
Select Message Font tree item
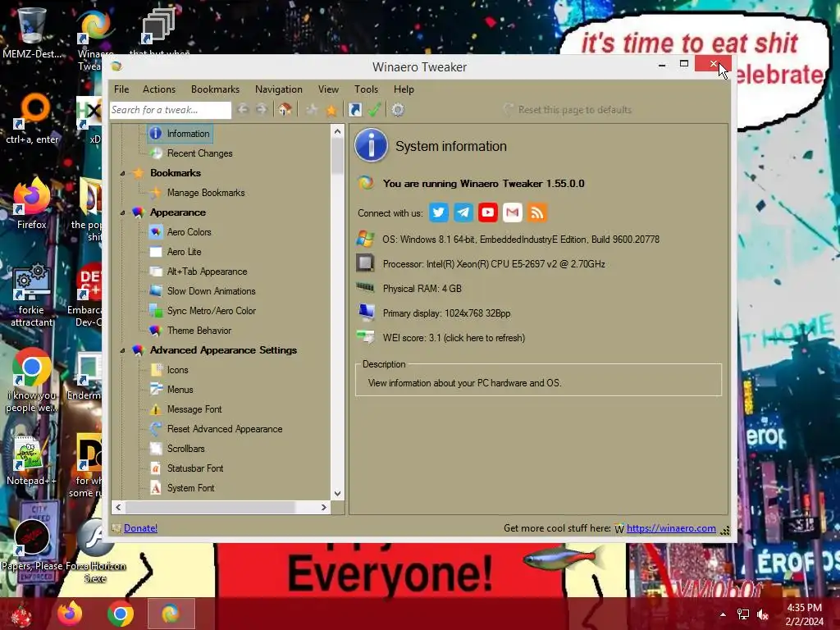194,409
